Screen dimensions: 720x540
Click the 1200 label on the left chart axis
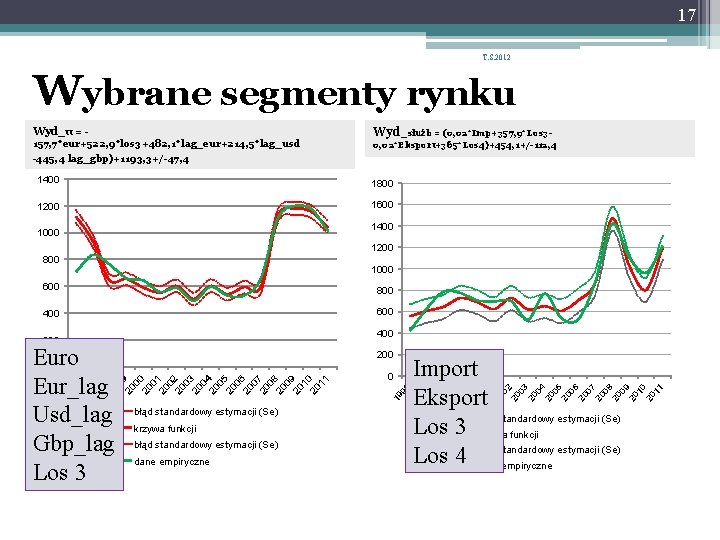click(48, 207)
